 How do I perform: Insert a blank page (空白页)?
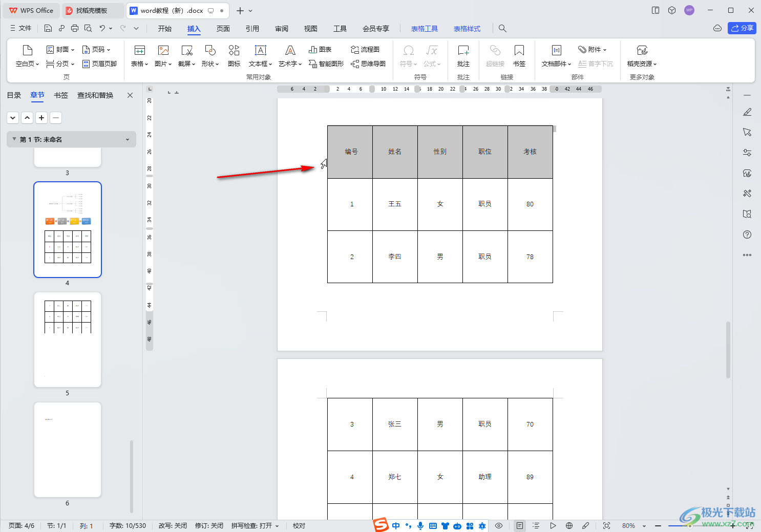click(27, 56)
